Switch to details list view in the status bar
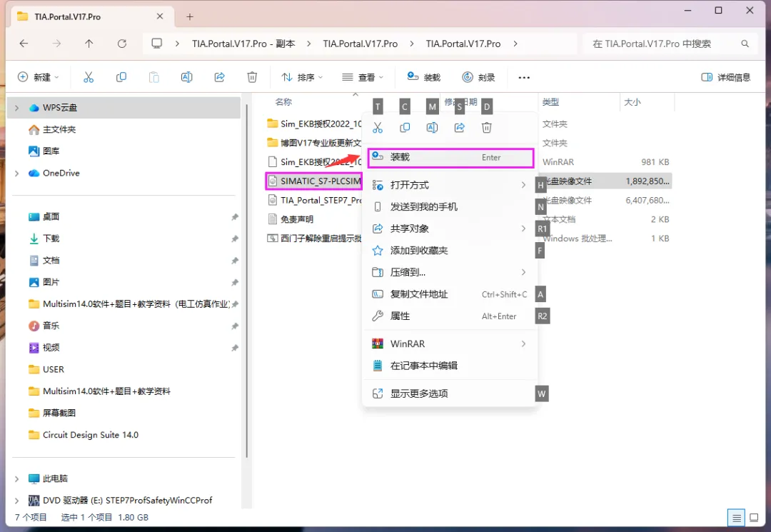Screen dimensions: 771x532 pyautogui.click(x=736, y=518)
